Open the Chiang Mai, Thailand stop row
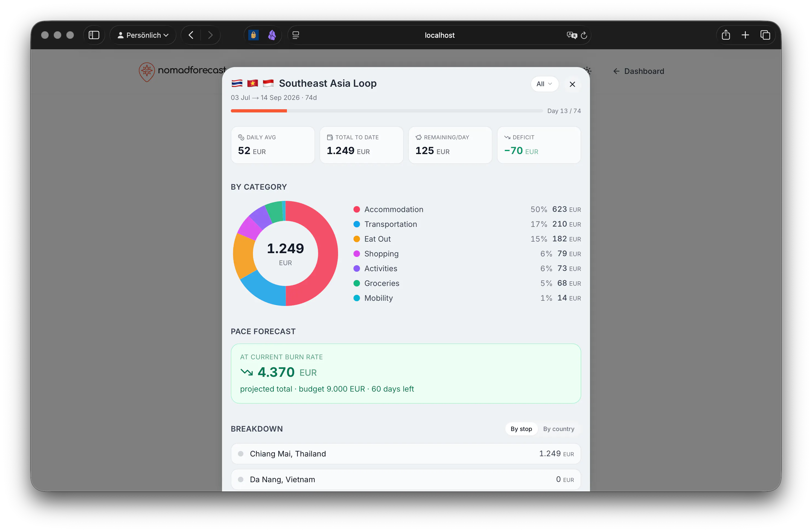This screenshot has width=812, height=532. [406, 453]
